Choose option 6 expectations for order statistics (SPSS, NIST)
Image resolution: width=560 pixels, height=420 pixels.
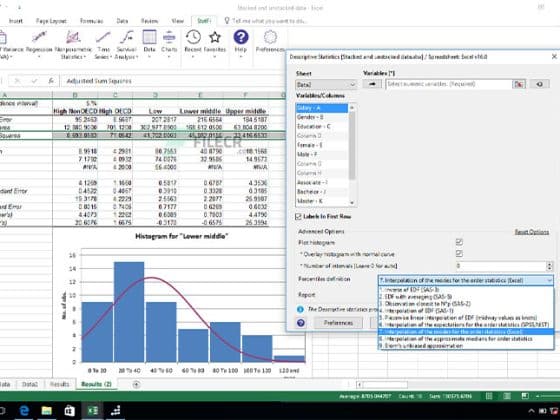point(466,325)
